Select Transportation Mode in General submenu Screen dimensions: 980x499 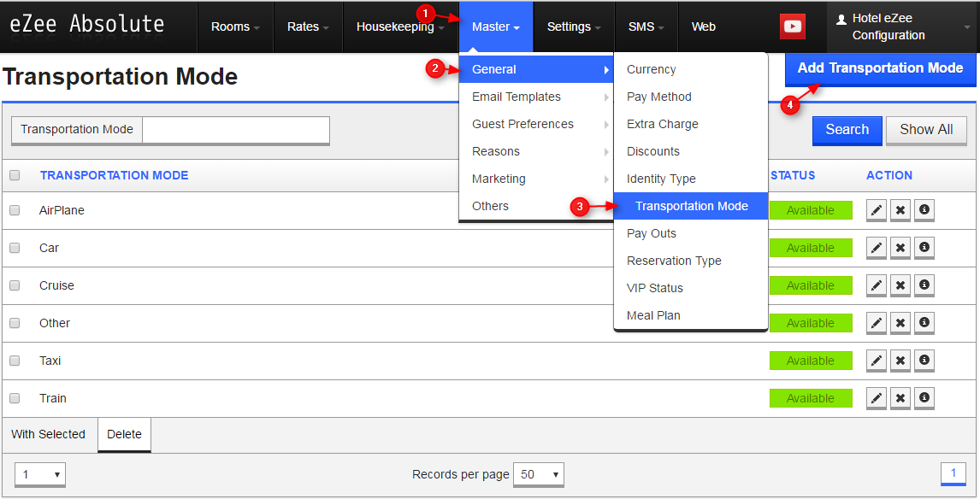[x=691, y=206]
